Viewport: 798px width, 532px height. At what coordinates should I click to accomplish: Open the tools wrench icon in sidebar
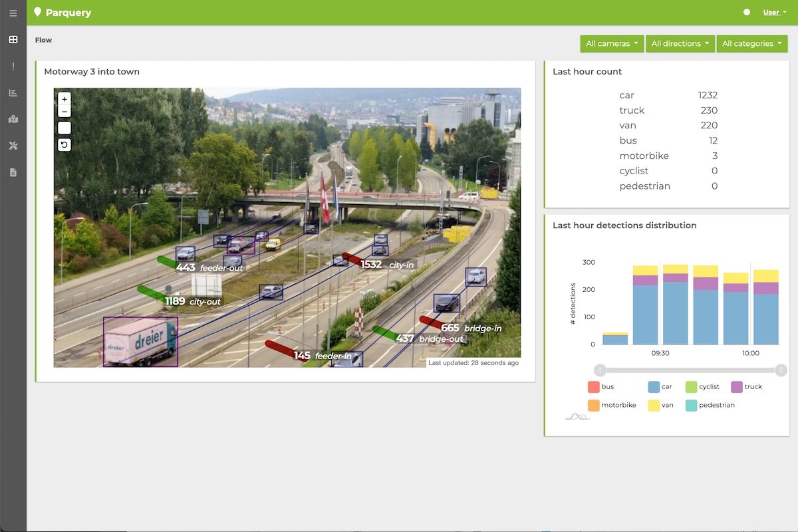[x=13, y=146]
